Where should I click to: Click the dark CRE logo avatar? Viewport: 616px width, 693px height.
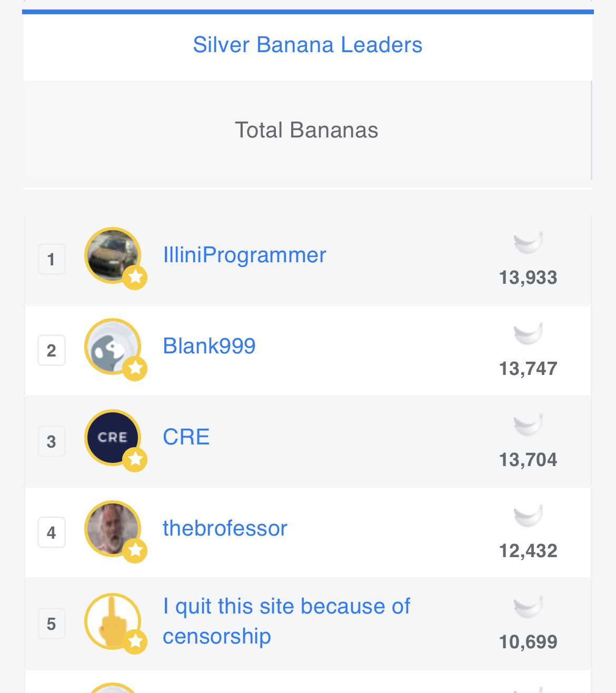pos(112,437)
